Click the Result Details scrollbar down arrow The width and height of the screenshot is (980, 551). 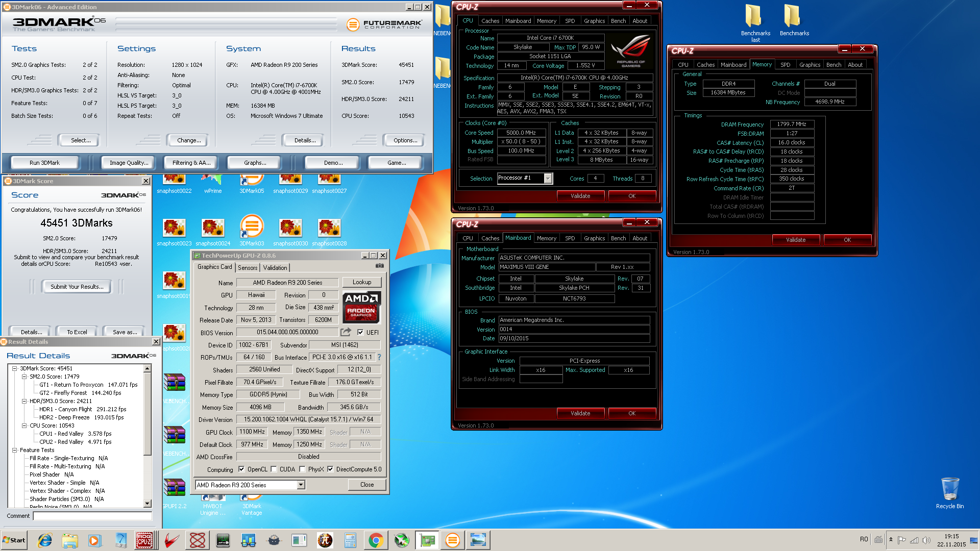pyautogui.click(x=148, y=504)
